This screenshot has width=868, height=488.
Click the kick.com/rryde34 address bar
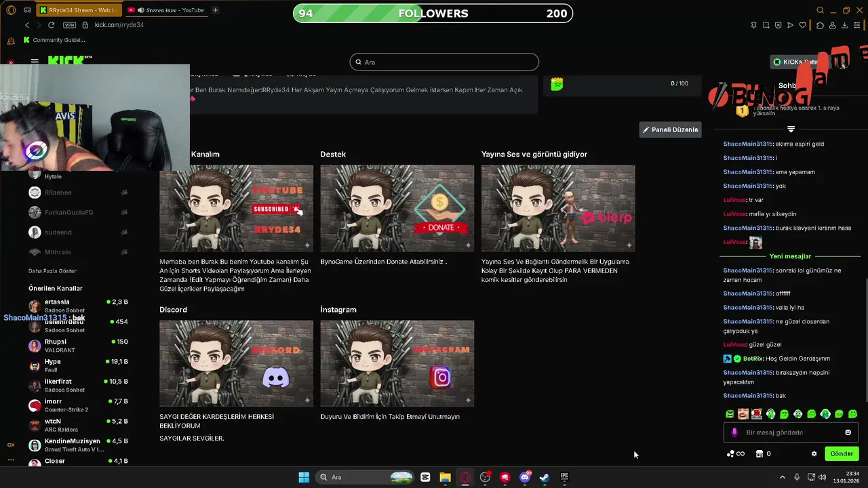coord(119,25)
